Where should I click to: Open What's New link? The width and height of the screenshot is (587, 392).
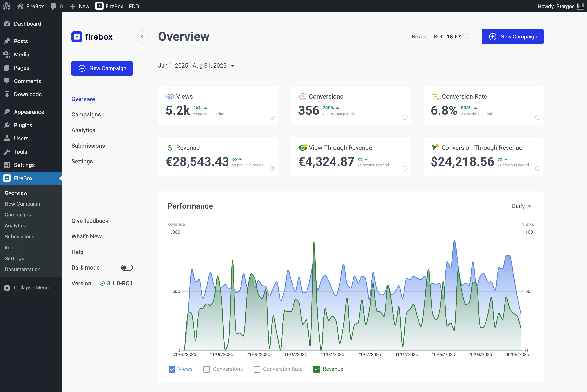(x=86, y=236)
